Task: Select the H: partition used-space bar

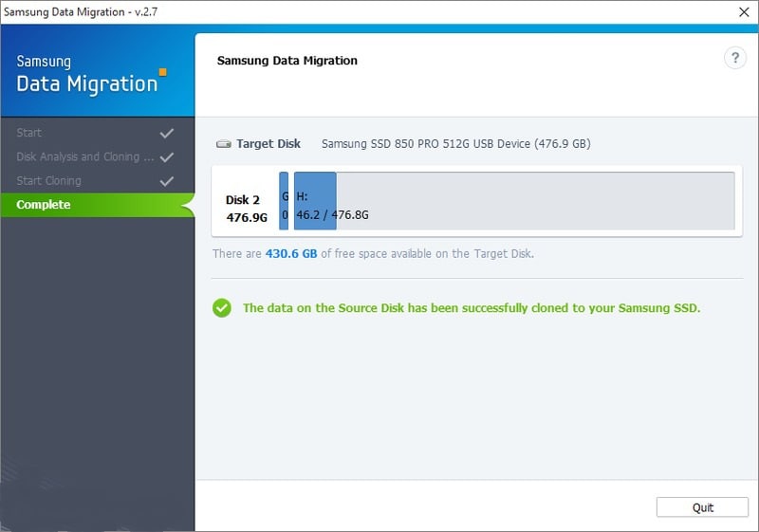Action: tap(315, 201)
